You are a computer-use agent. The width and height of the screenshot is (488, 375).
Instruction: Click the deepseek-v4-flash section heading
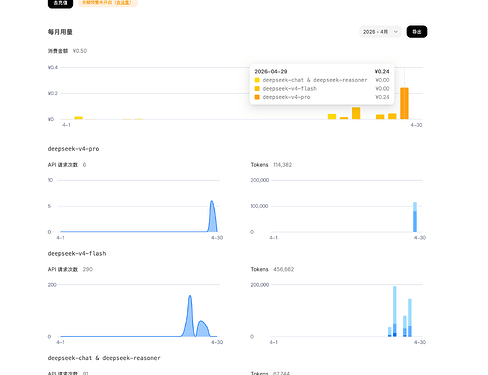pyautogui.click(x=77, y=254)
